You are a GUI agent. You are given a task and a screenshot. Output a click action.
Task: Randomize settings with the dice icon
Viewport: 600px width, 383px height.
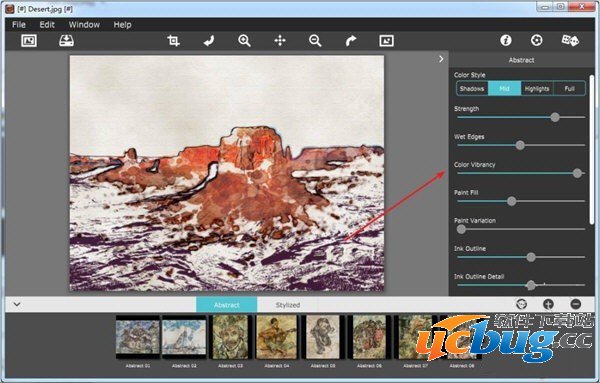570,40
